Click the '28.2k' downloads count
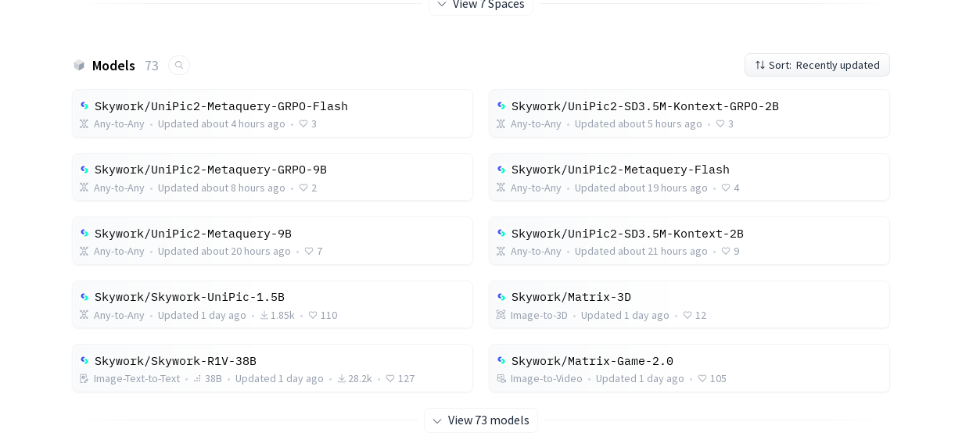 coord(360,378)
